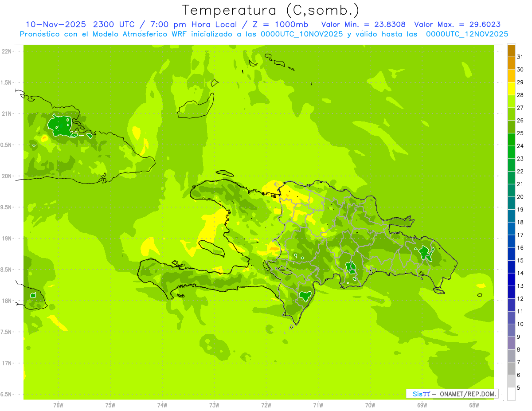Click the "76W" longitude label
Viewport: 532px width, 411px height.
(58, 405)
